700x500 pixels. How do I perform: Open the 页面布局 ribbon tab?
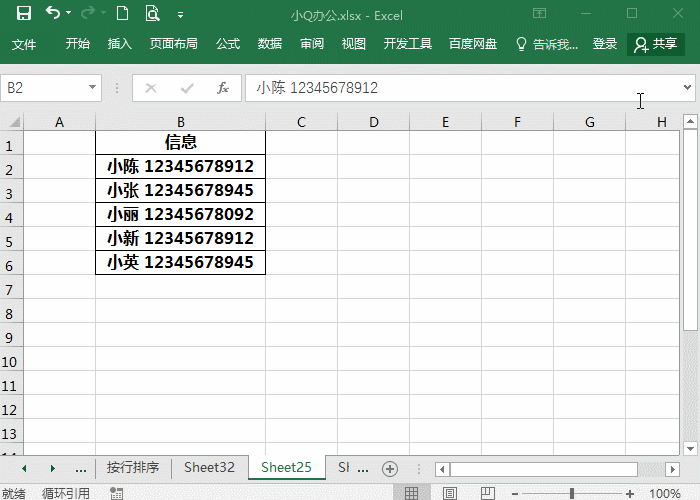coord(174,44)
